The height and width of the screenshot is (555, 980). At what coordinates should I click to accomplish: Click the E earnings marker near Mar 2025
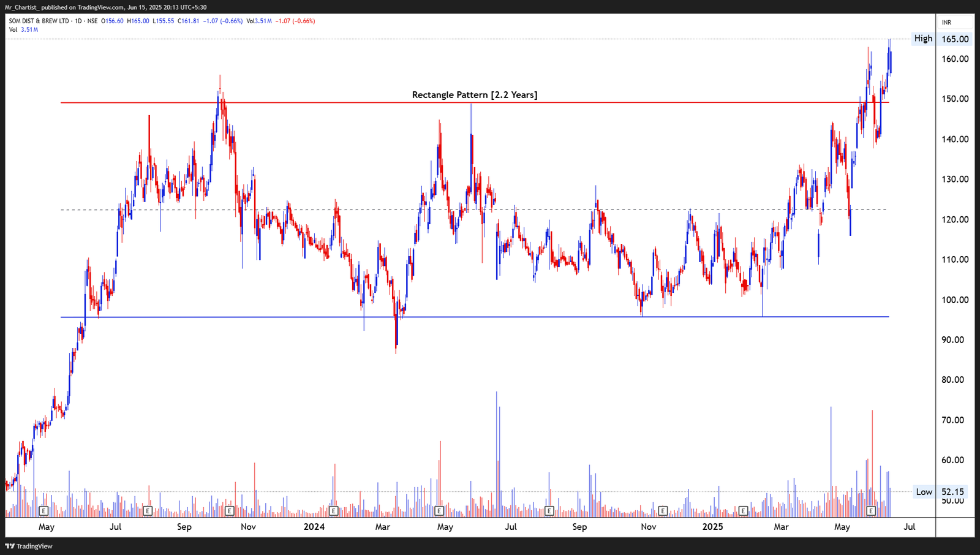pos(742,510)
